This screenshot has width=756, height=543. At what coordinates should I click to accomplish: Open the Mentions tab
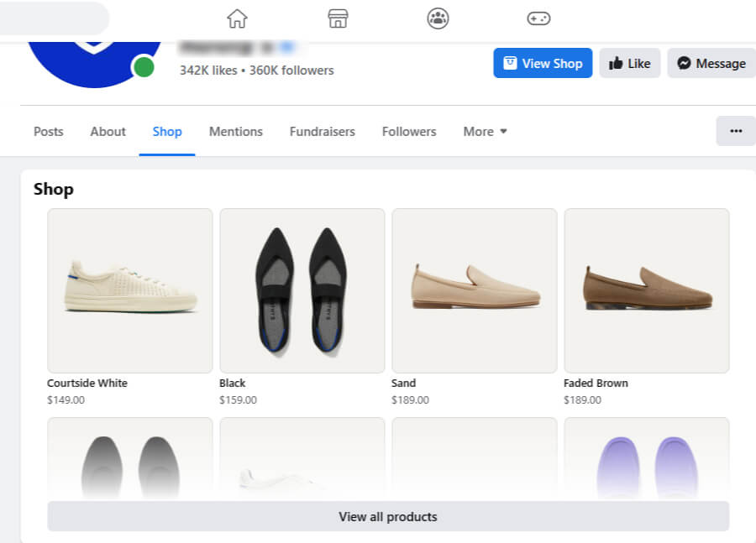click(236, 132)
